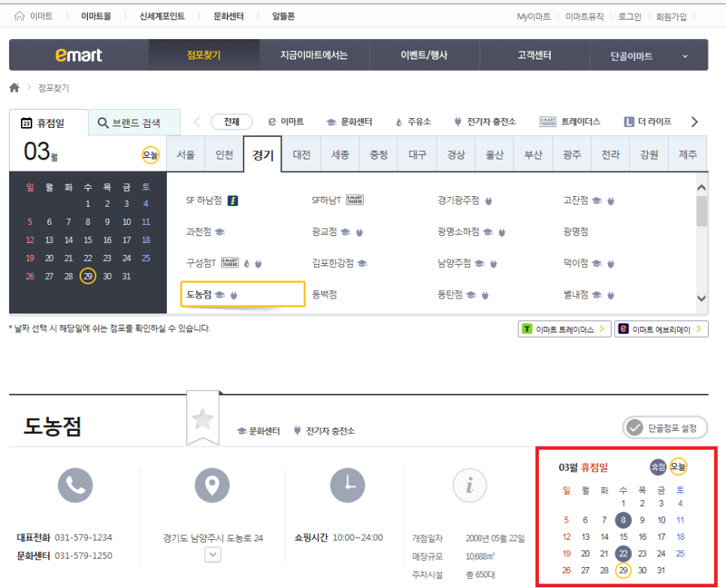Open the My이마트 link

point(534,17)
